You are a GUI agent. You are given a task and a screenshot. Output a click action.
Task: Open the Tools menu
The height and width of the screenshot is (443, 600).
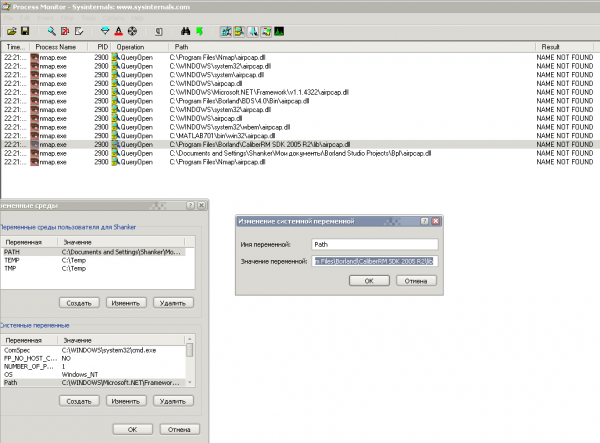click(x=89, y=18)
